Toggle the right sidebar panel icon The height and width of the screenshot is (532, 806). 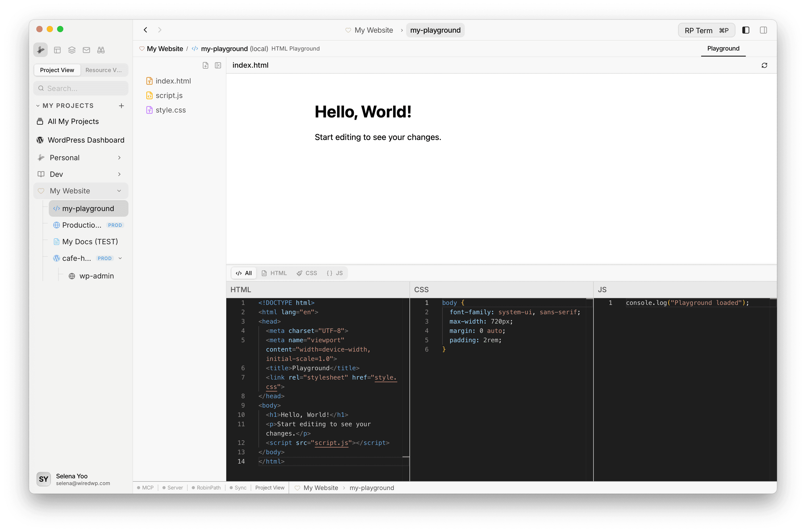coord(763,30)
